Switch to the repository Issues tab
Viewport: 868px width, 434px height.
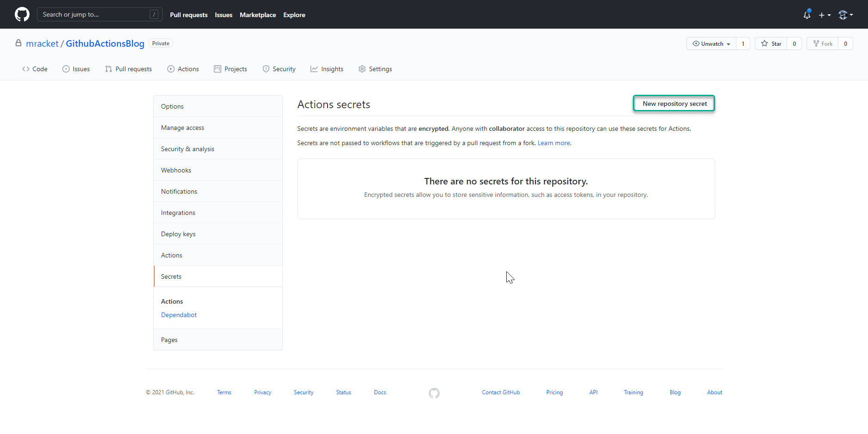coord(76,69)
